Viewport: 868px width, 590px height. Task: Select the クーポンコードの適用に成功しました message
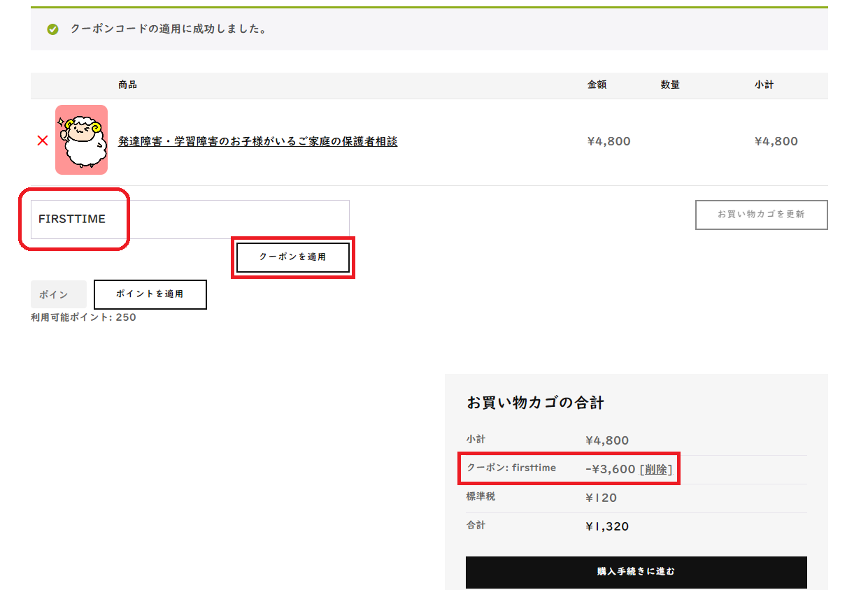click(168, 29)
